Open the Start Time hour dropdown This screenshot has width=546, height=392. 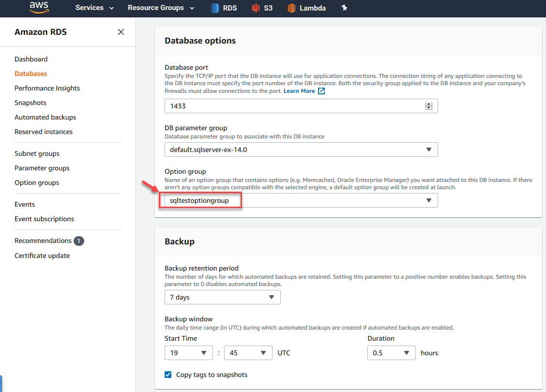pyautogui.click(x=188, y=353)
